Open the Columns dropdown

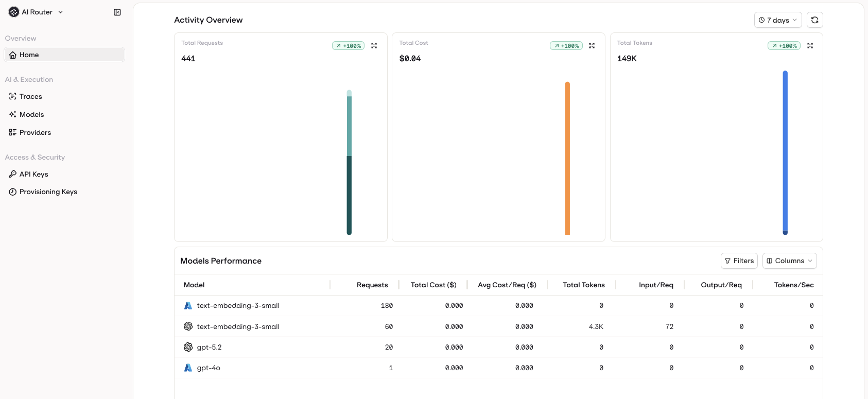pos(790,261)
